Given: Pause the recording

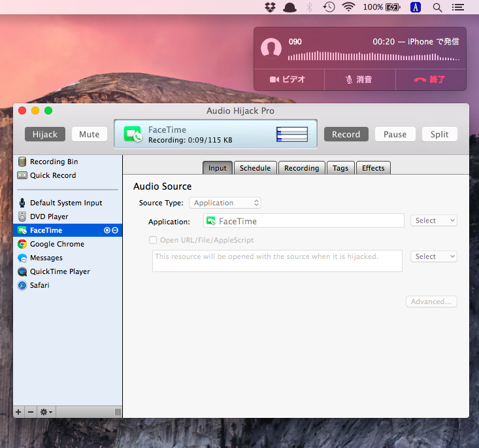Looking at the screenshot, I should click(x=395, y=134).
